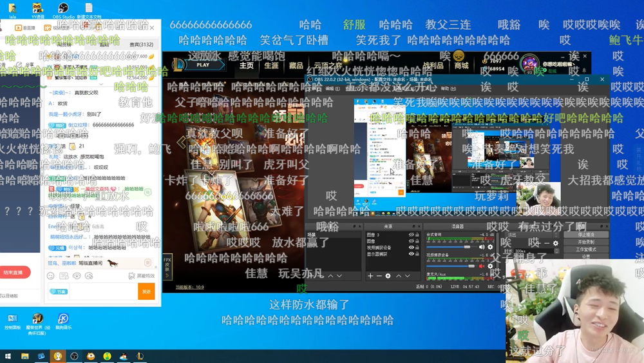Image resolution: width=644 pixels, height=363 pixels.
Task: Open 新建文本文档 desktop file
Action: [x=89, y=10]
